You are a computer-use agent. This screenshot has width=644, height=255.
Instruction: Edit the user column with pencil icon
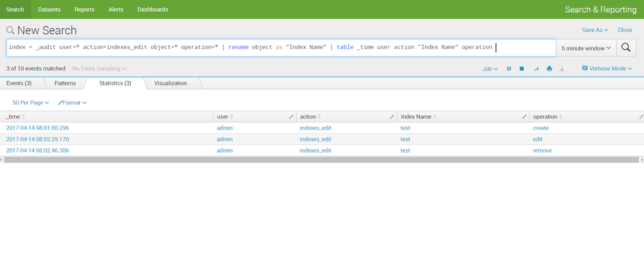[291, 117]
